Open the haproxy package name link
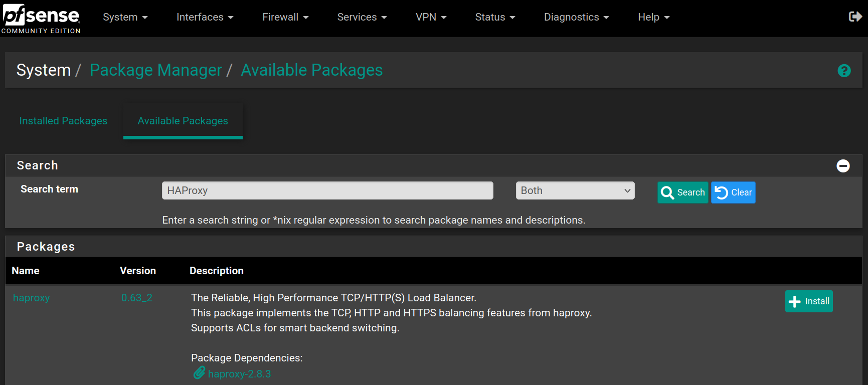This screenshot has height=385, width=868. coord(32,298)
